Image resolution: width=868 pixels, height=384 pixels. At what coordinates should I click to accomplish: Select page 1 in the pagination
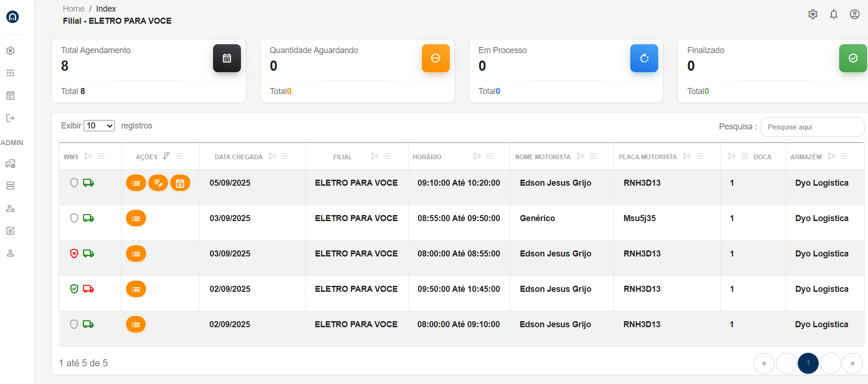click(808, 364)
